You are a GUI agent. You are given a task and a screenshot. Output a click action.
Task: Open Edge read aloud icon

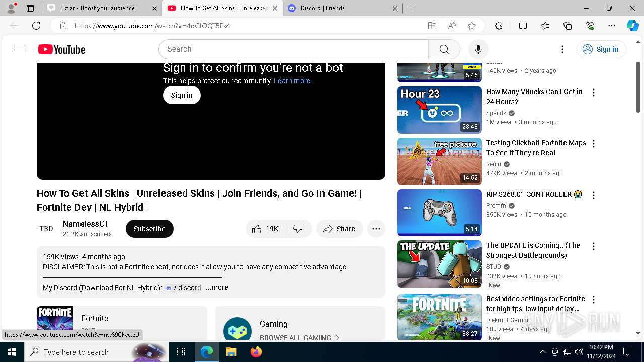(452, 26)
